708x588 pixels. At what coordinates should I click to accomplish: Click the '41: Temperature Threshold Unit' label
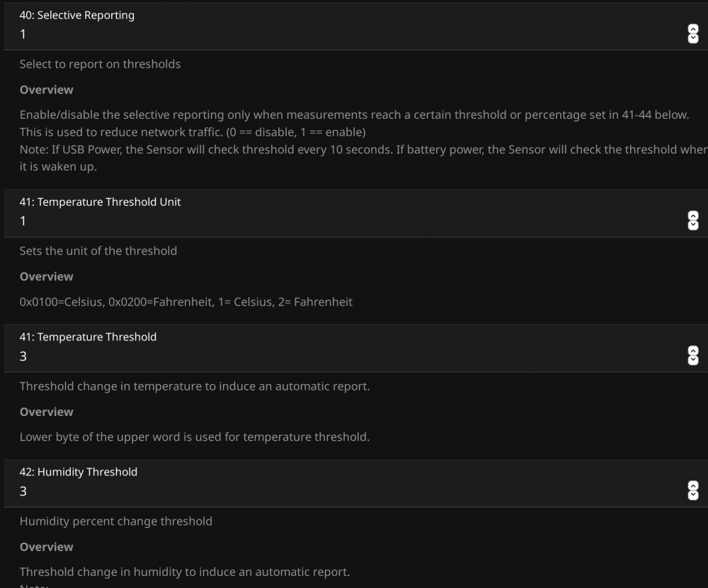100,202
